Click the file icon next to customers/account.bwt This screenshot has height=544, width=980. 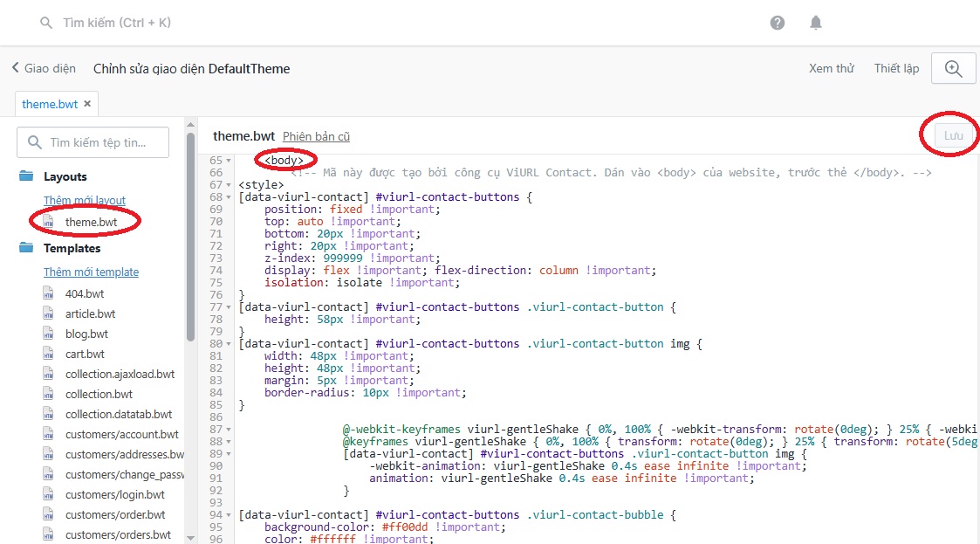(48, 434)
